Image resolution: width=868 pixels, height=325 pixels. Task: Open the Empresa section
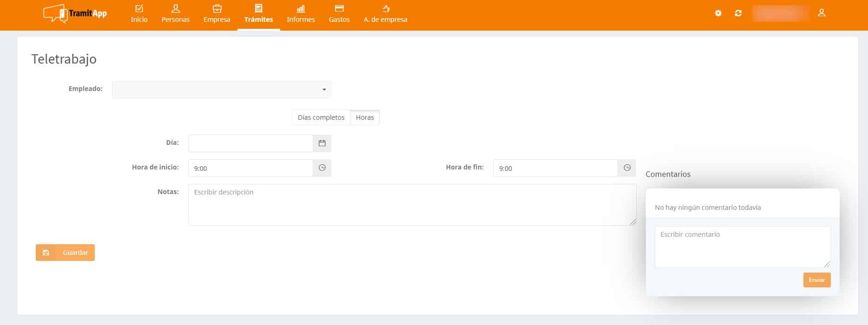[x=217, y=14]
